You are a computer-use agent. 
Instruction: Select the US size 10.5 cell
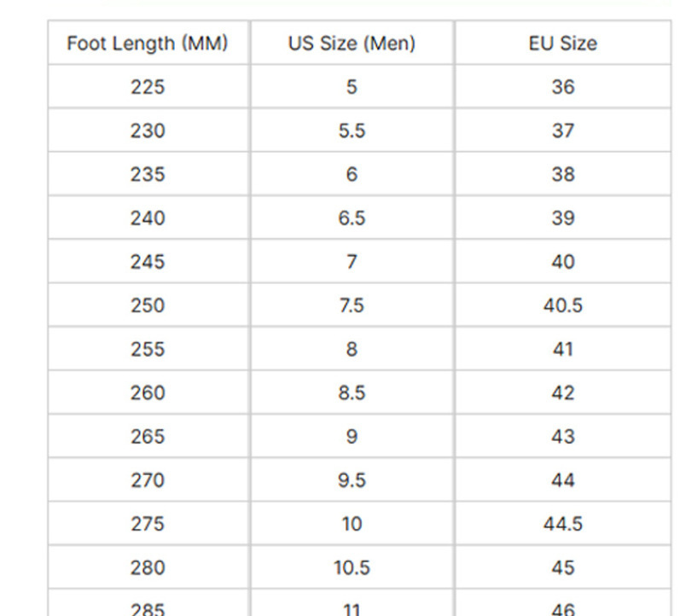(x=352, y=567)
